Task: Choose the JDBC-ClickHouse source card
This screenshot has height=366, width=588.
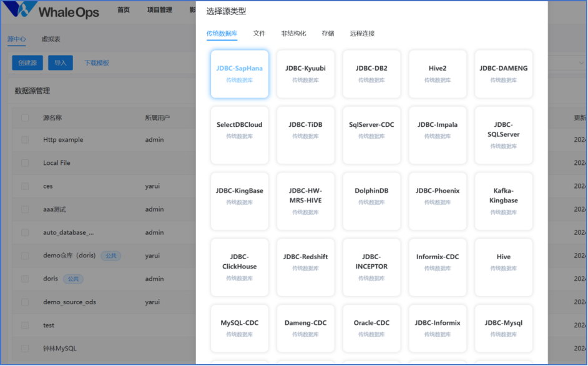Action: 239,267
